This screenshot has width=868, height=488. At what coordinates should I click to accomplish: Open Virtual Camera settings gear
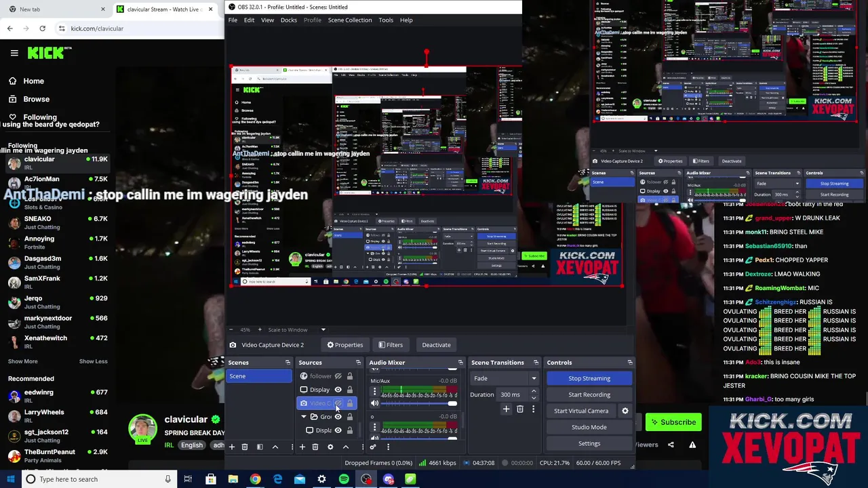[x=625, y=411]
